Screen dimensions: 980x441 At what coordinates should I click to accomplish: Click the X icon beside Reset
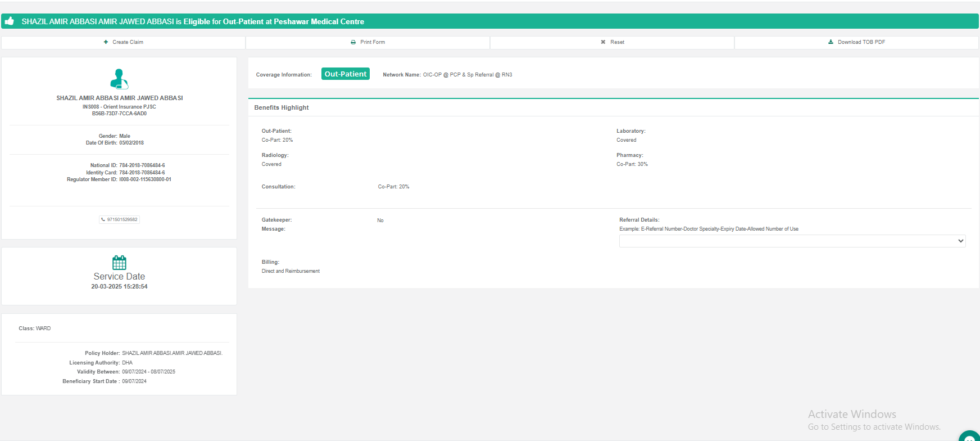pyautogui.click(x=603, y=42)
